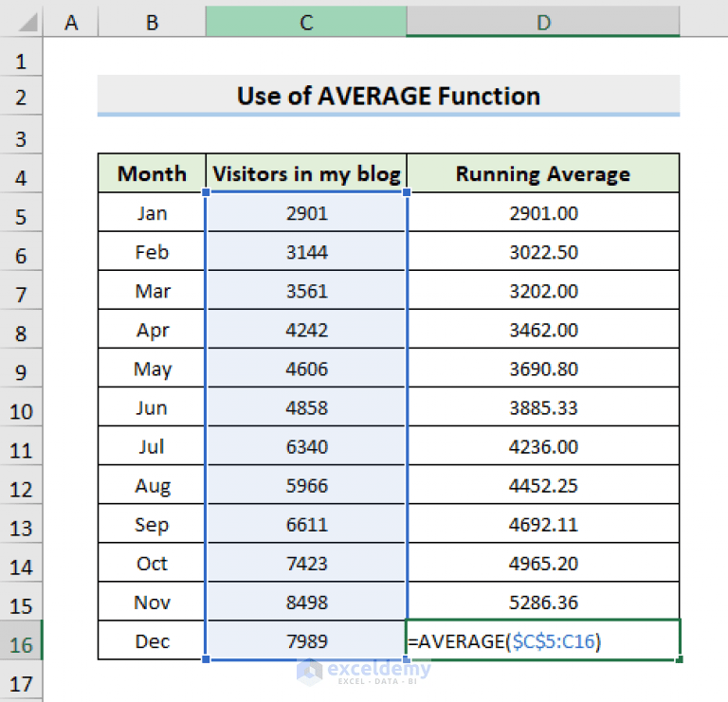Select column D header

(543, 22)
